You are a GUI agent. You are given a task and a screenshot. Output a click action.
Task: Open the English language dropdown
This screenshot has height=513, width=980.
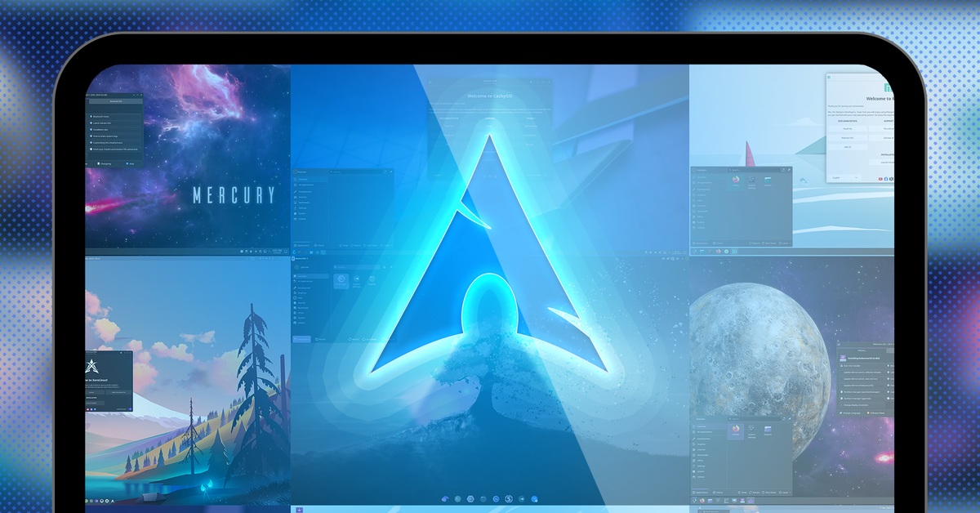point(845,177)
